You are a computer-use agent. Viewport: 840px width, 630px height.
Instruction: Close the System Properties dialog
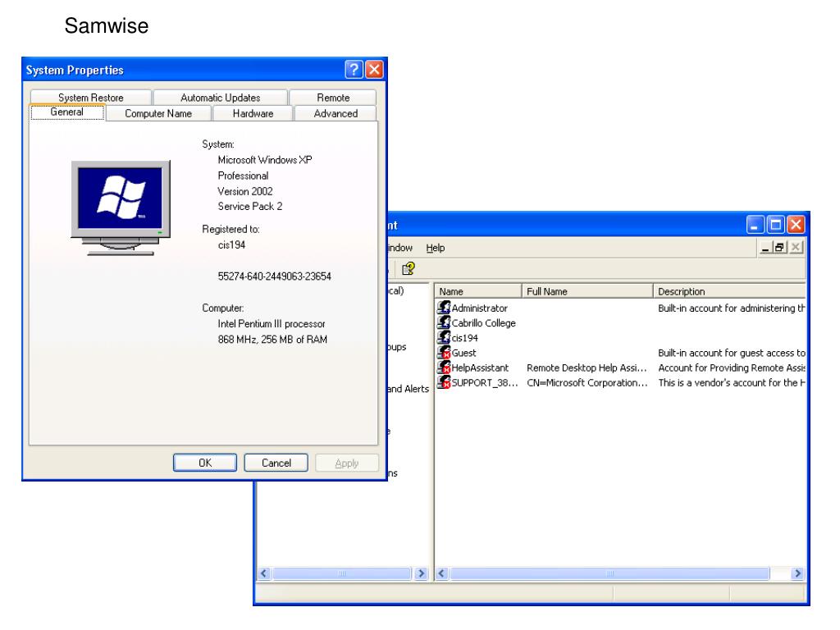(x=374, y=70)
